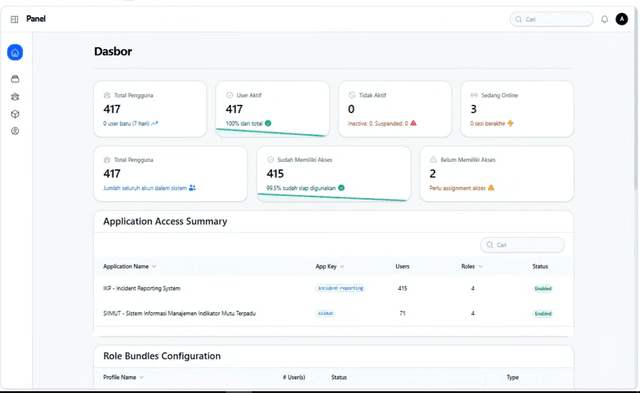Click the Users column header
The height and width of the screenshot is (393, 640).
(402, 266)
